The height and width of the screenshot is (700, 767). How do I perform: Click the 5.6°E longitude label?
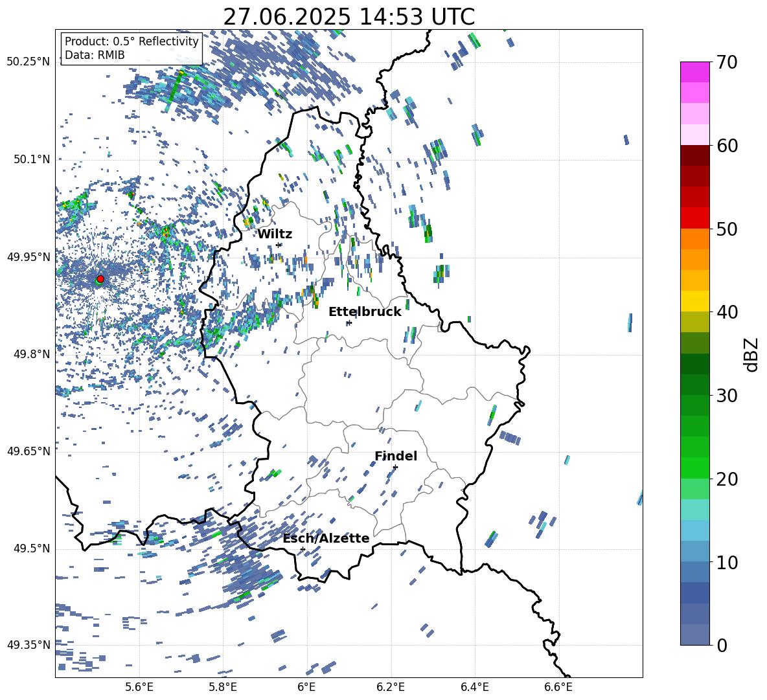point(139,687)
